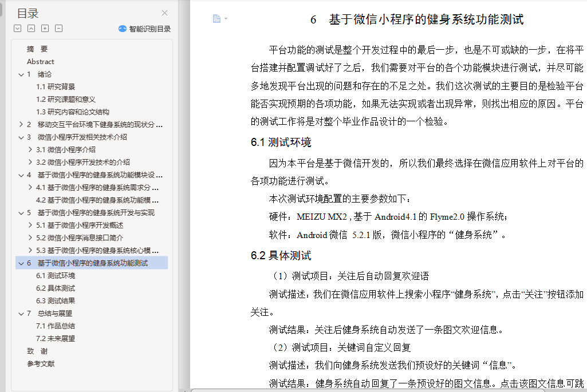Viewport: 587px width, 392px height.
Task: Jump to 3.2 微信小程序开发技术的介绍
Action: (x=82, y=163)
